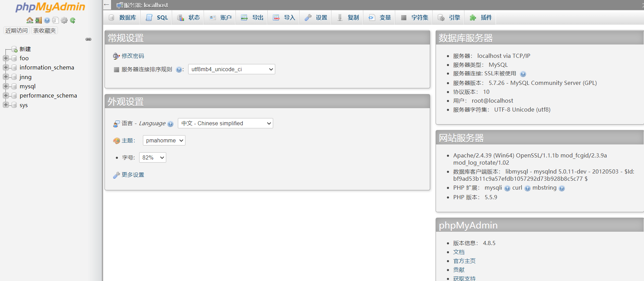
Task: Click the 修改密码 link
Action: point(133,56)
